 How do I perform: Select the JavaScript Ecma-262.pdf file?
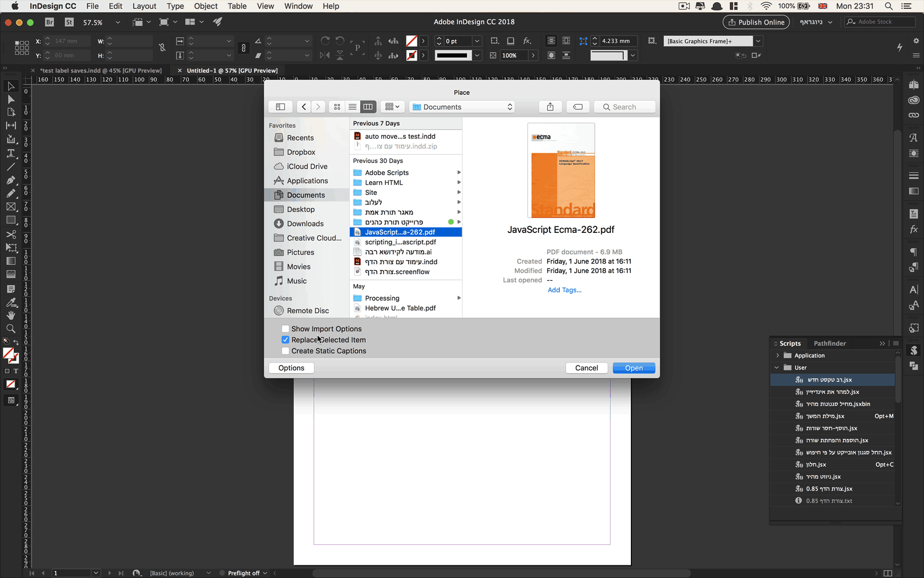(399, 232)
